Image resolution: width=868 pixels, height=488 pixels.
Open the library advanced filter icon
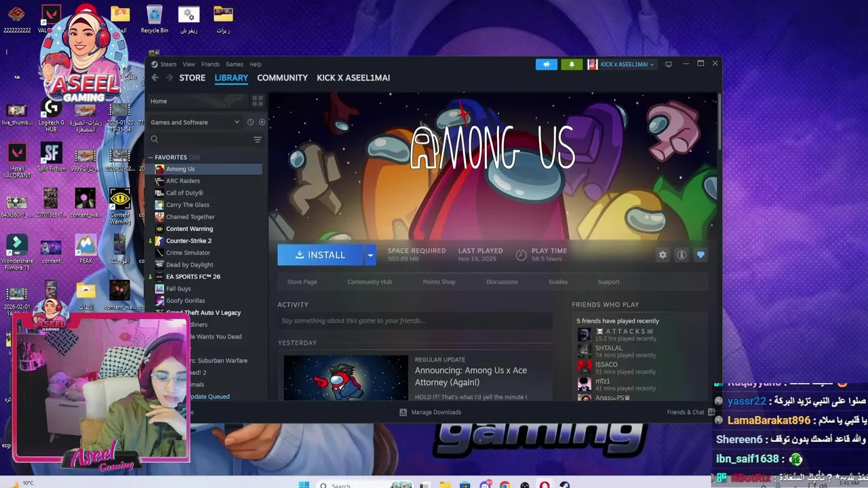click(258, 140)
